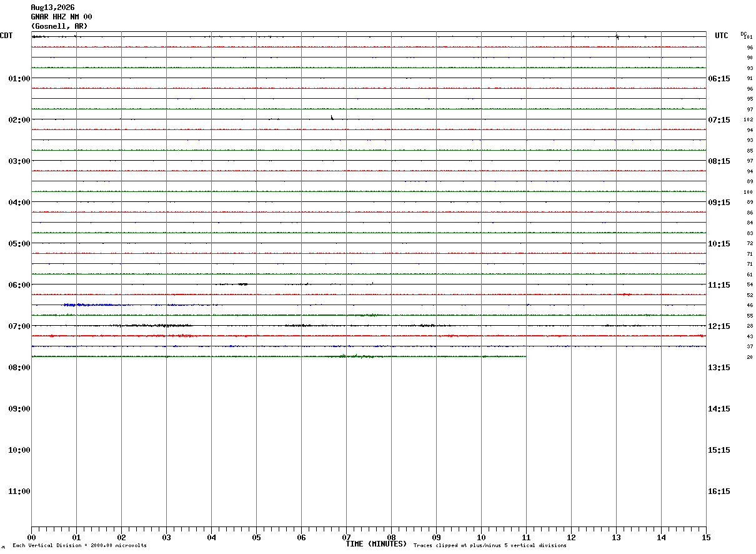Image resolution: width=756 pixels, height=554 pixels.
Task: Click the vertical division microvolts note
Action: (x=80, y=546)
